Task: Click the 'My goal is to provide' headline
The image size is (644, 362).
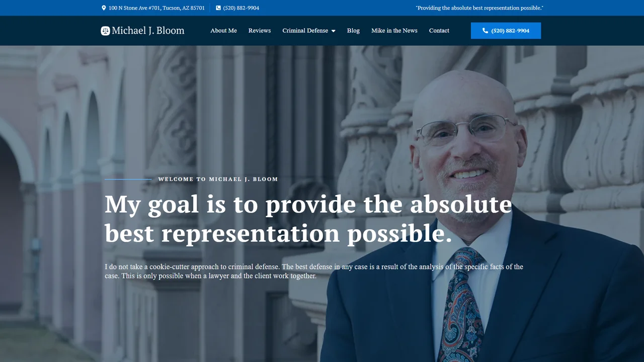Action: coord(308,219)
